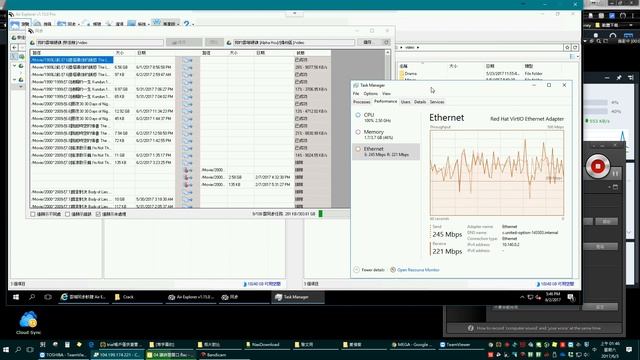Click the MEGA - Google button in the local taskbar
This screenshot has width=640, height=360.
(x=413, y=344)
